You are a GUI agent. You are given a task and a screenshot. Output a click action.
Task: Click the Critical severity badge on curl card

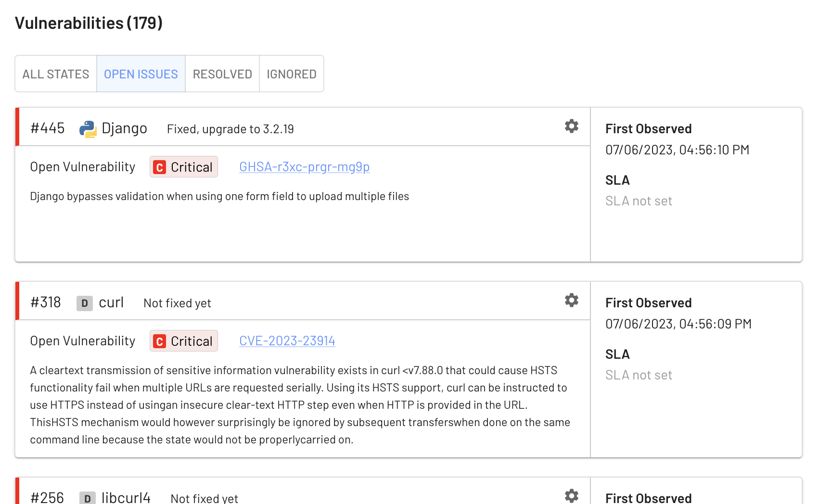click(x=183, y=341)
